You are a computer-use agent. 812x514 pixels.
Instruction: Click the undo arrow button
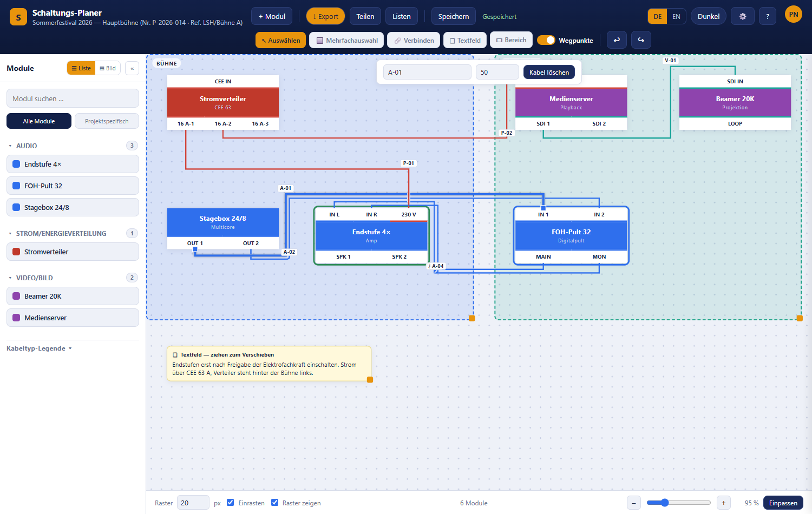pyautogui.click(x=617, y=40)
